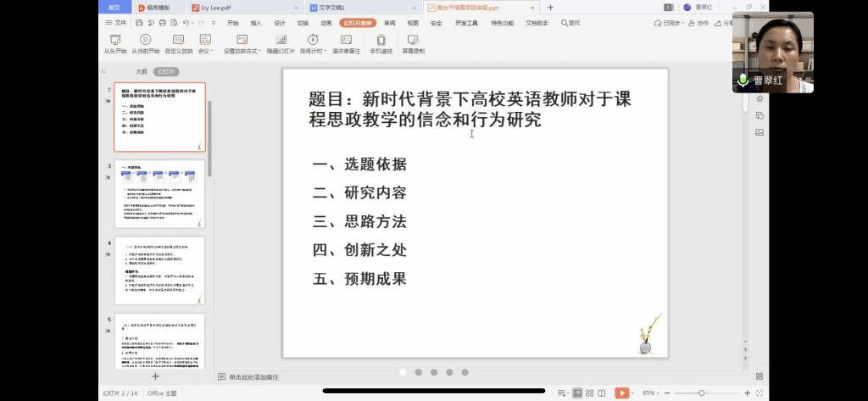Screen dimensions: 868x401
Task: Start screen recording (屏幕录制)
Action: tap(413, 44)
